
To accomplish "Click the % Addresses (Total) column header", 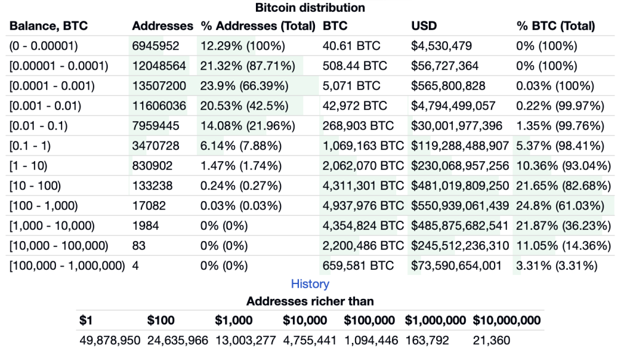I will point(258,26).
